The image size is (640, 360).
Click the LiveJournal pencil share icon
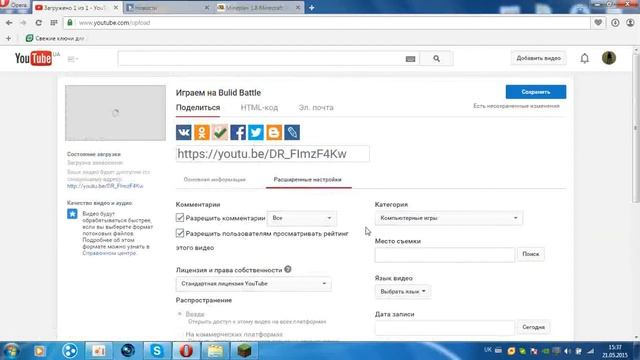[292, 132]
